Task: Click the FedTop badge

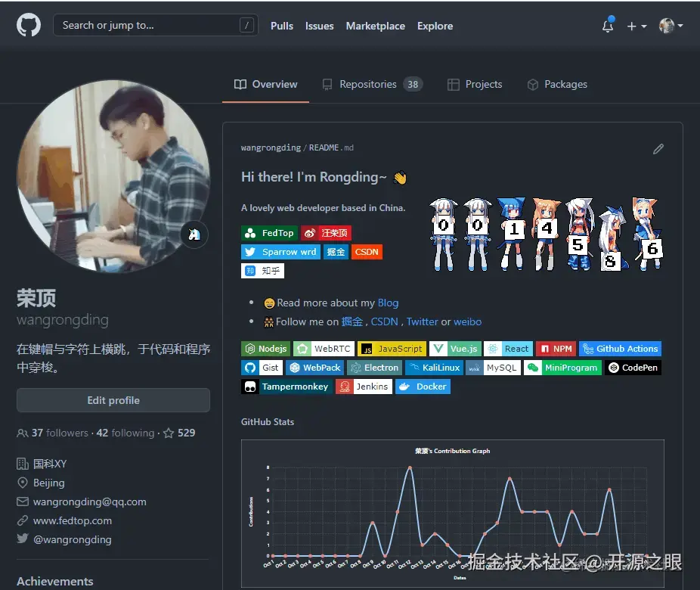Action: (x=270, y=233)
